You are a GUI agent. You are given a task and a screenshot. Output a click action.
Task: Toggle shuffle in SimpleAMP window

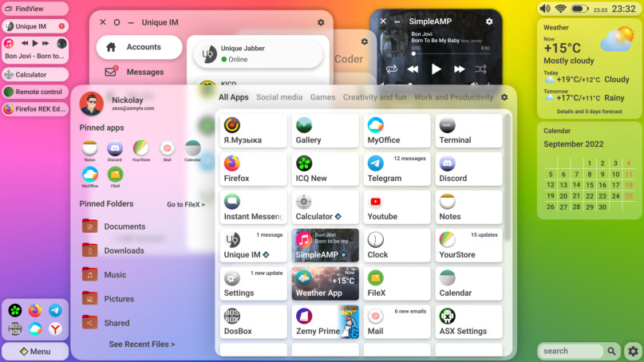click(480, 69)
